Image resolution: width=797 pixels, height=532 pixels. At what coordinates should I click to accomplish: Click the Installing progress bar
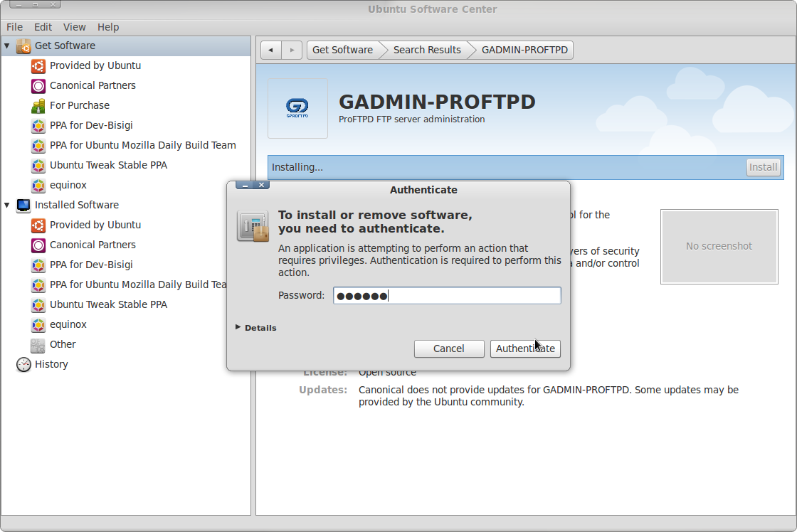pyautogui.click(x=526, y=167)
